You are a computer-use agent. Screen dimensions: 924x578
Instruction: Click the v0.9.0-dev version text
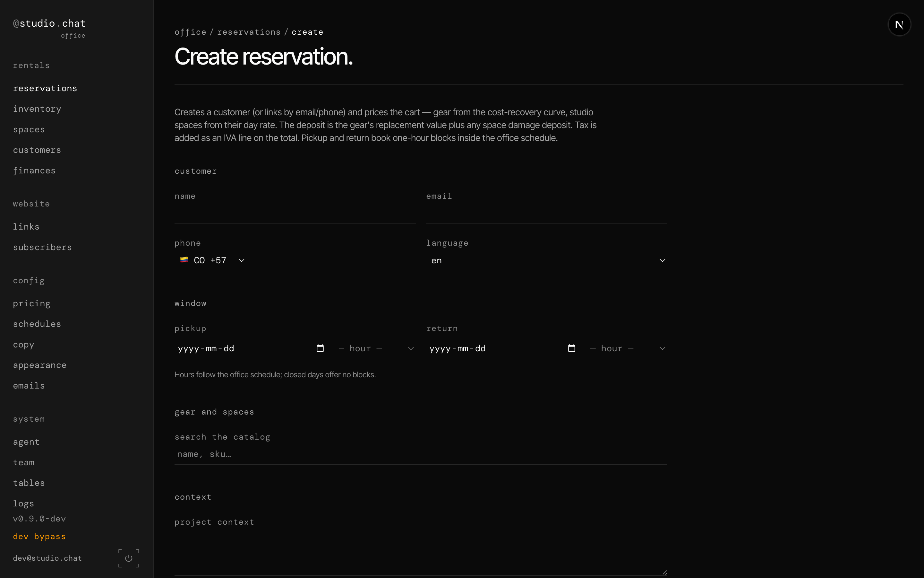coord(39,519)
